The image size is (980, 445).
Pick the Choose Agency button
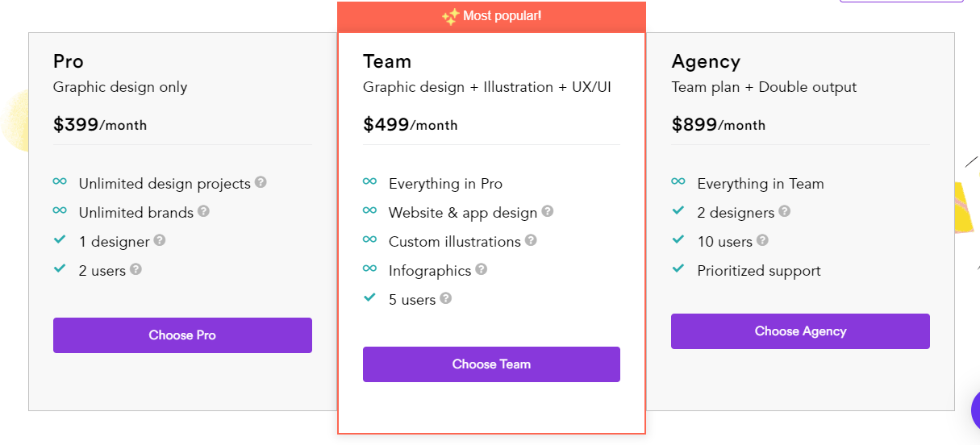pos(800,331)
